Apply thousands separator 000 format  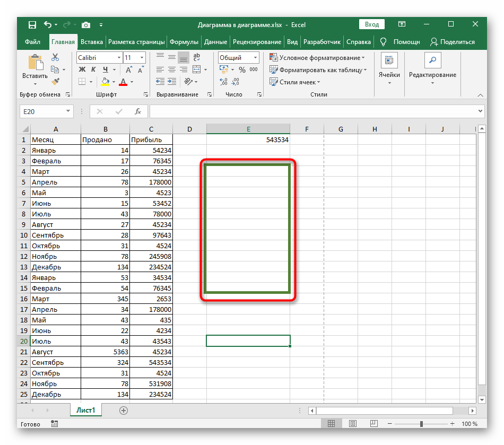point(254,69)
